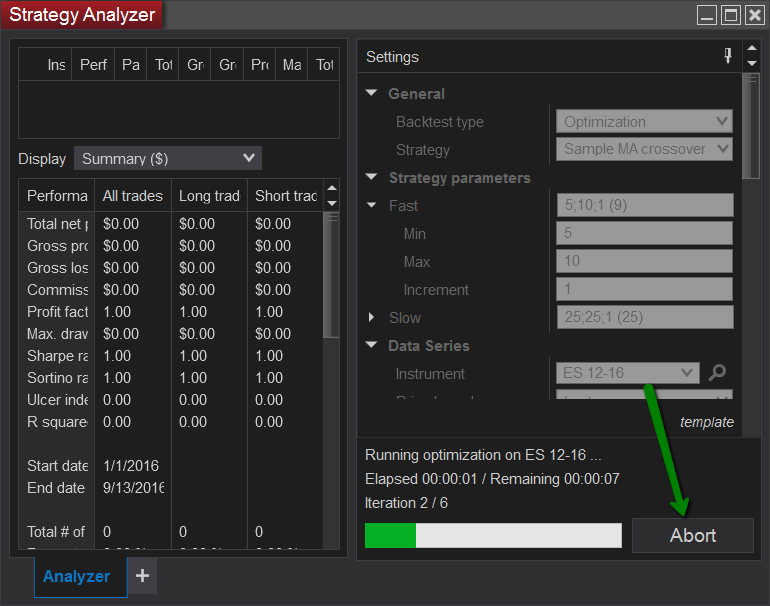Collapse the Strategy parameters section
The image size is (770, 606).
372,177
